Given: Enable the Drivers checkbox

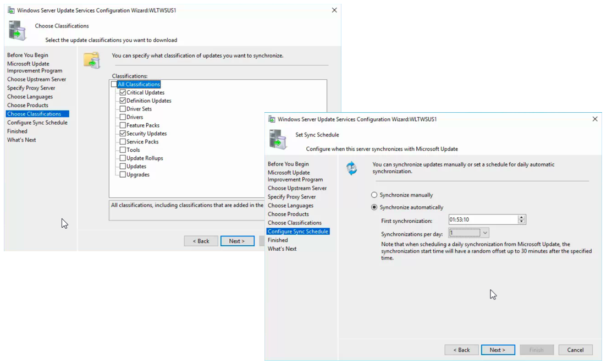Looking at the screenshot, I should pos(123,117).
